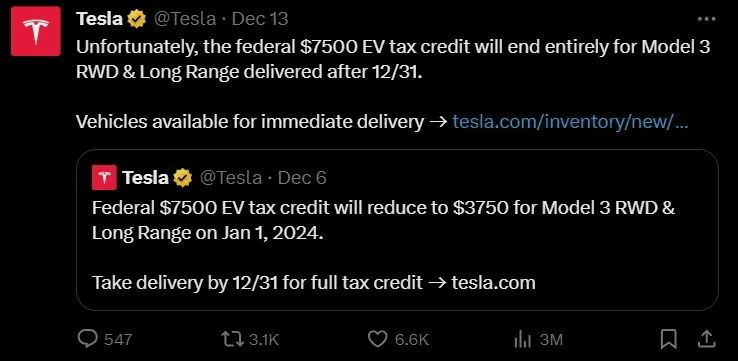Click the @Tesla handle in main tweet

point(185,19)
